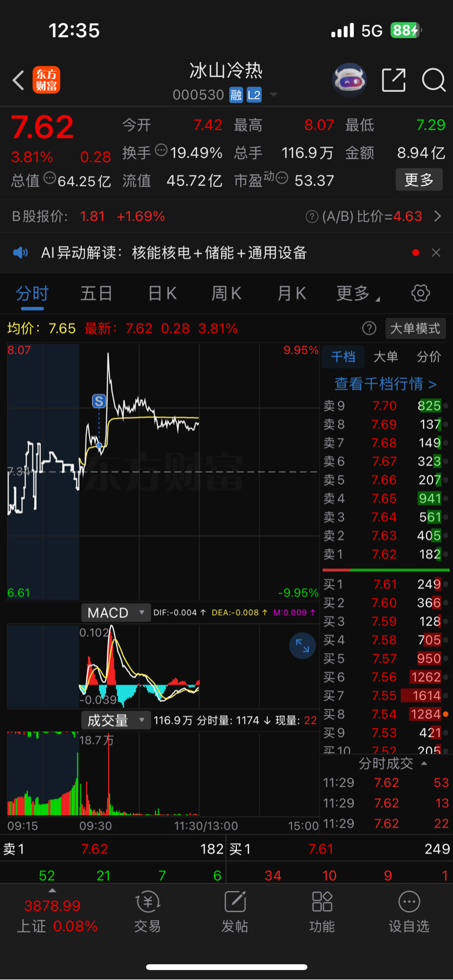This screenshot has width=453, height=980.
Task: Tap 卖9 row at price 7.70
Action: (x=386, y=405)
